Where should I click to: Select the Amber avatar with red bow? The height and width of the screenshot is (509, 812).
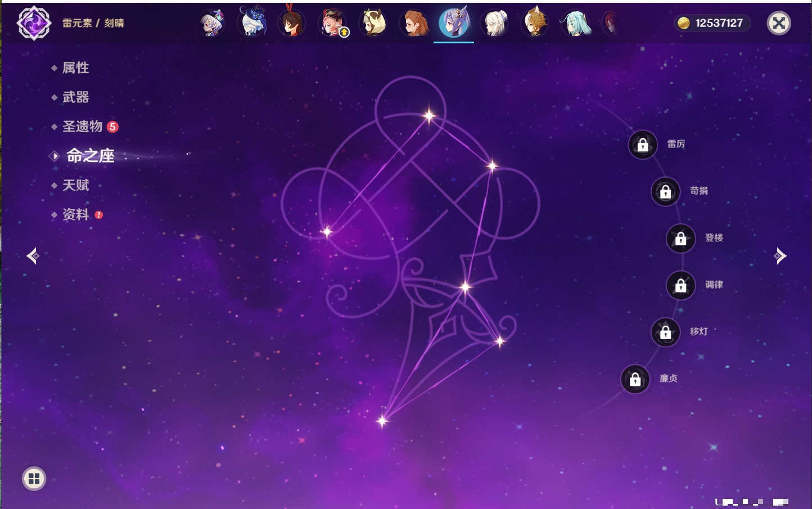(x=292, y=24)
